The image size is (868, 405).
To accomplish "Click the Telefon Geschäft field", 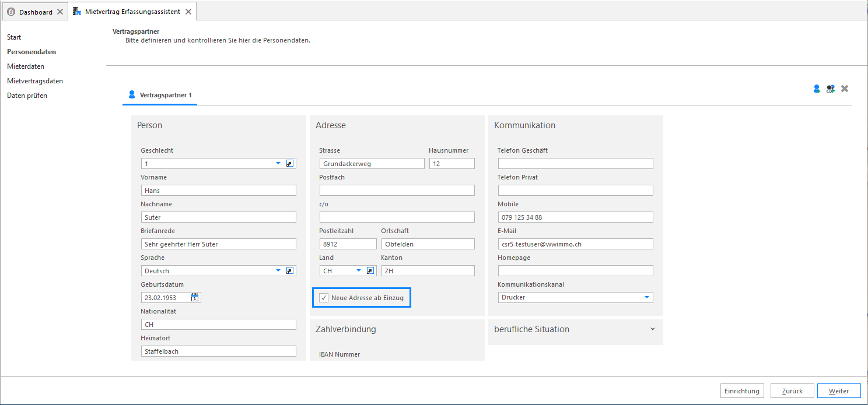I will click(x=576, y=164).
